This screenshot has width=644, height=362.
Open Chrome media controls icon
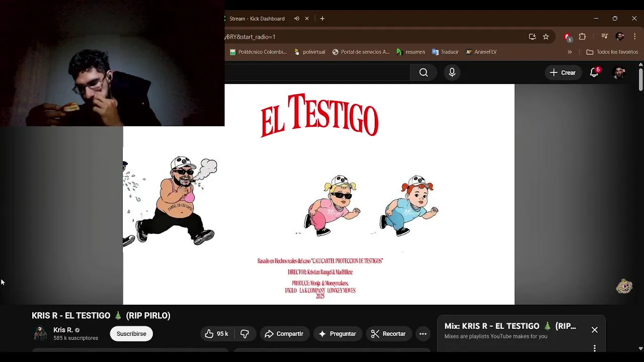point(605,37)
